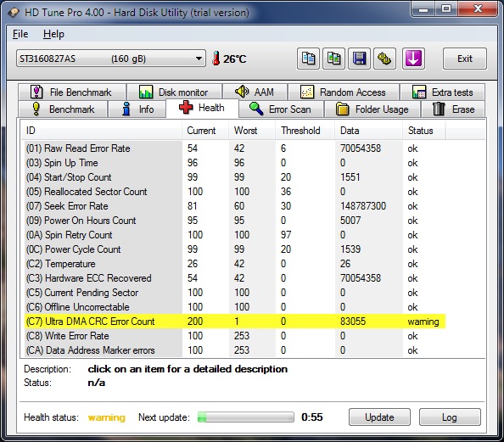Switch to the Disk monitor tab
This screenshot has height=442, width=504.
pyautogui.click(x=174, y=92)
